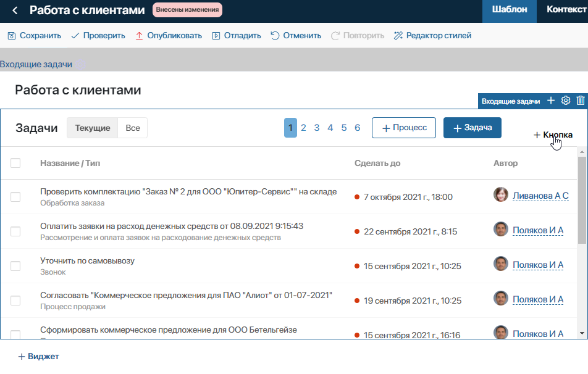Go to page 3 of tasks

click(x=317, y=128)
